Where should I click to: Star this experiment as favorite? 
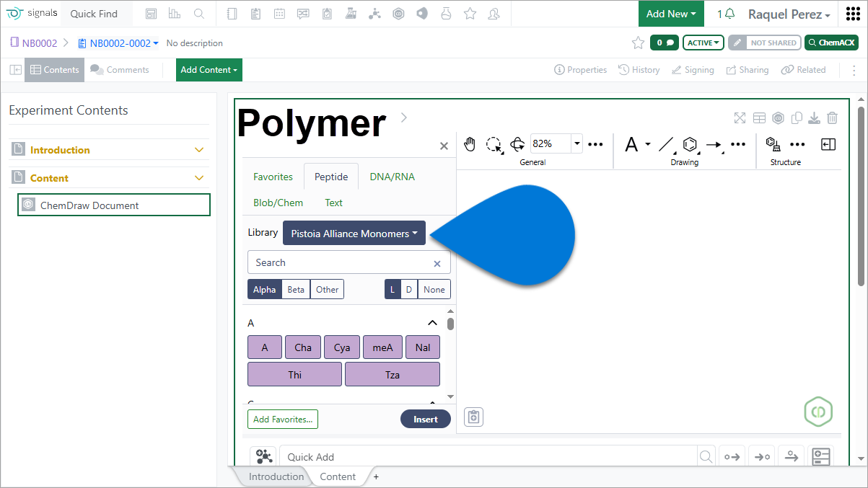(x=638, y=43)
